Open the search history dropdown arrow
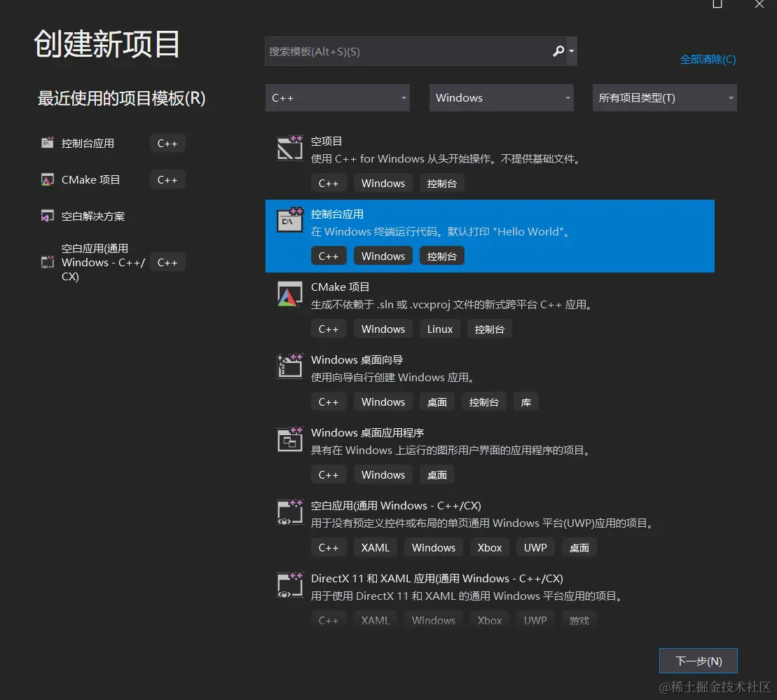Viewport: 777px width, 700px height. (572, 50)
